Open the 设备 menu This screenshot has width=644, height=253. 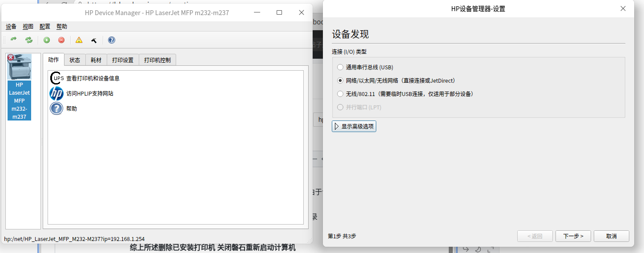click(11, 27)
